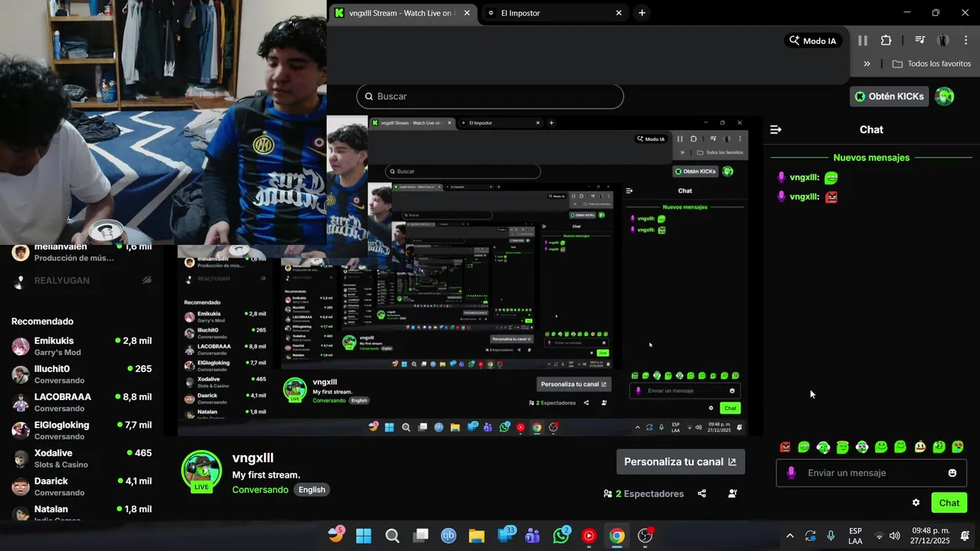The height and width of the screenshot is (551, 980).
Task: Insert the red angry face emote
Action: coord(785,447)
